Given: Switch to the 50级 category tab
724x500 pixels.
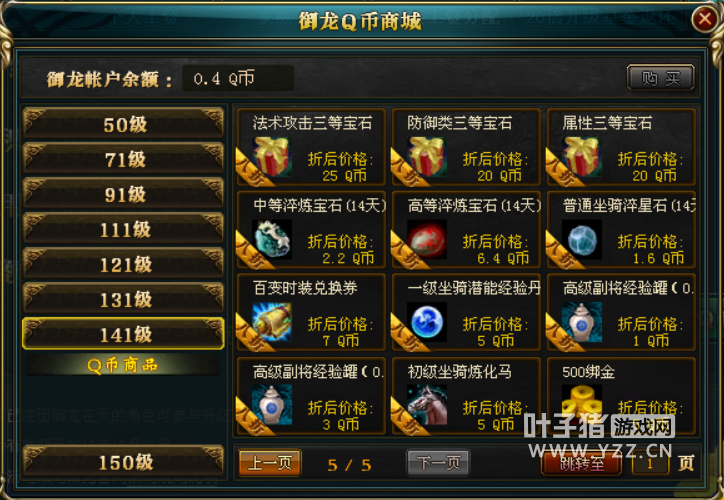Looking at the screenshot, I should pyautogui.click(x=123, y=124).
